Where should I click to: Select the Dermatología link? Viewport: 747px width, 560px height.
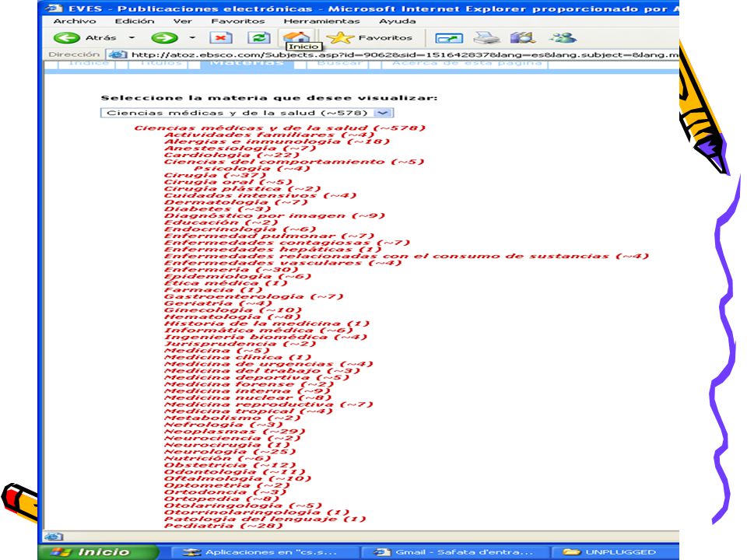pos(236,202)
